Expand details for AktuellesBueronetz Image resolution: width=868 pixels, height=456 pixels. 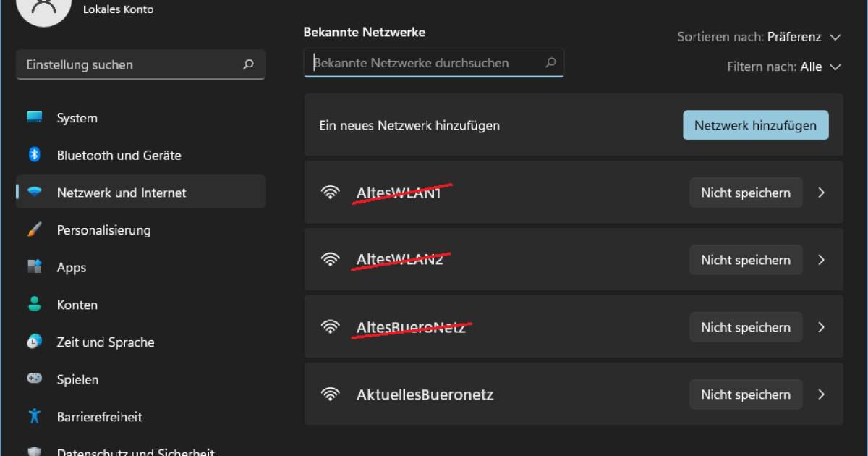pyautogui.click(x=822, y=394)
